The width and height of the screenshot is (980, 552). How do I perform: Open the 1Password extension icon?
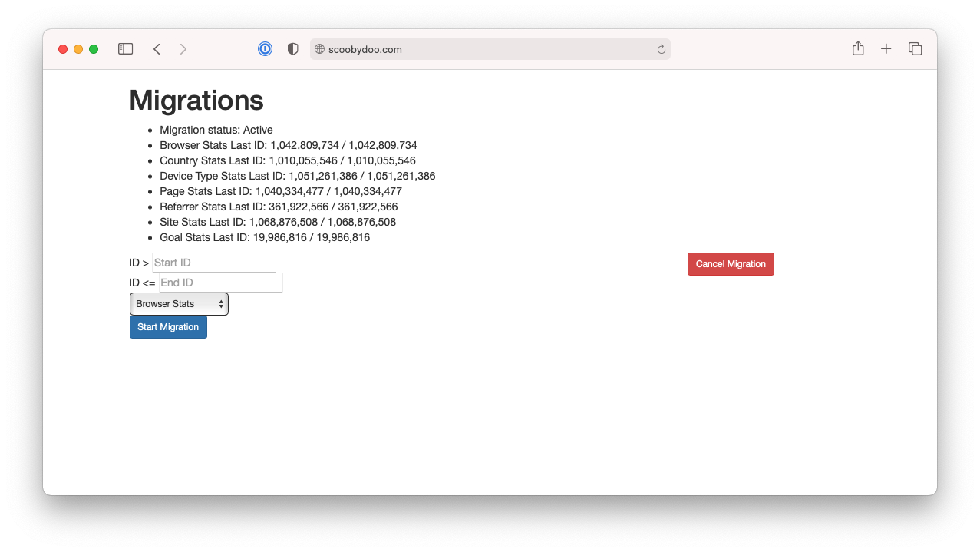265,48
